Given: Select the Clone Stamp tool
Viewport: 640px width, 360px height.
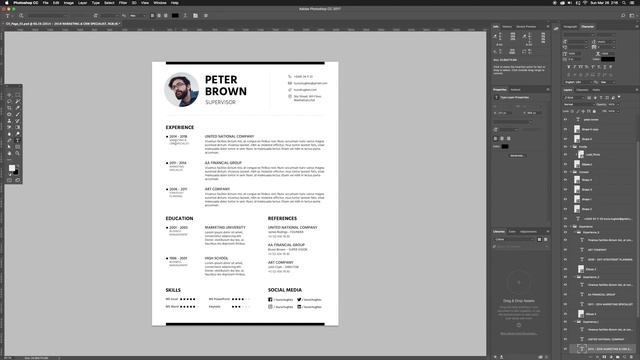Looking at the screenshot, I should tap(9, 121).
